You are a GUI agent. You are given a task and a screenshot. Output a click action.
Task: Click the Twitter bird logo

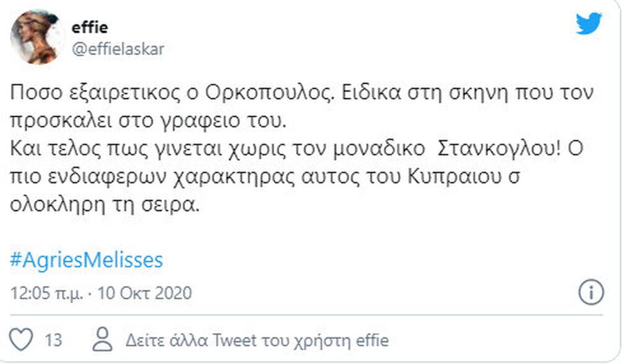(589, 24)
